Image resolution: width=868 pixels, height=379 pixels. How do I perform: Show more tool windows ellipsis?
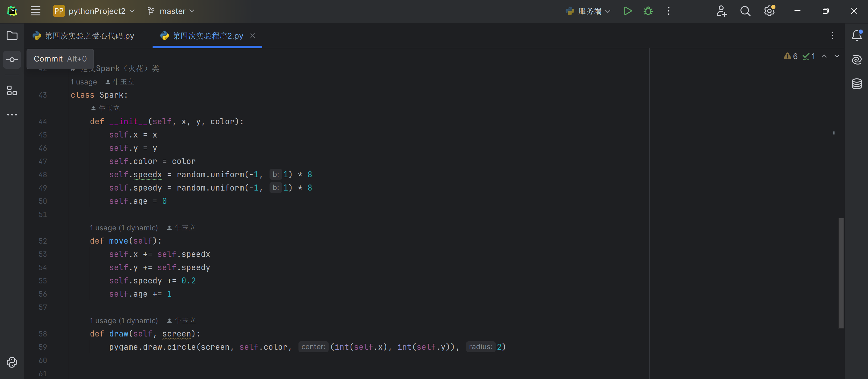(12, 115)
